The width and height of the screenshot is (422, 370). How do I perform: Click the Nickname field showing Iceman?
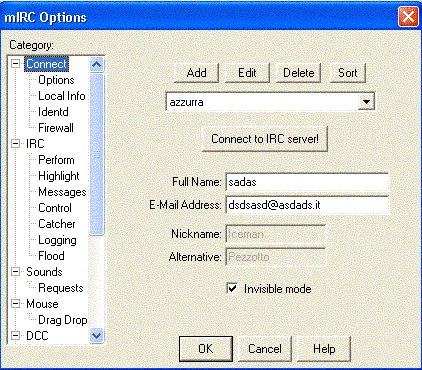click(276, 234)
